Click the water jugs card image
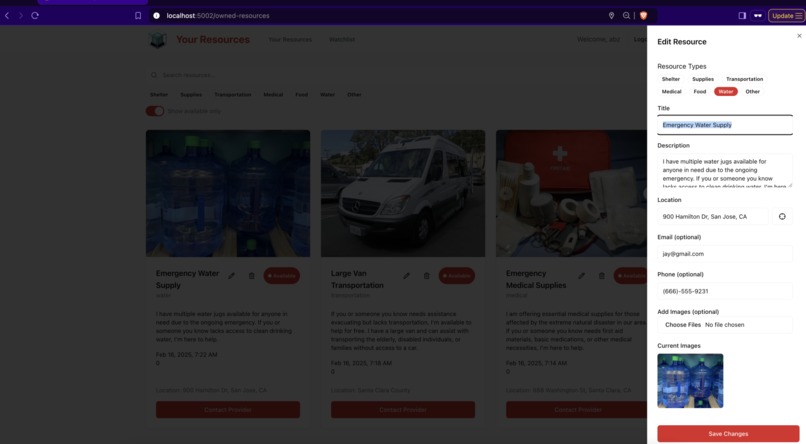Viewport: 806px width, 444px height. [228, 193]
